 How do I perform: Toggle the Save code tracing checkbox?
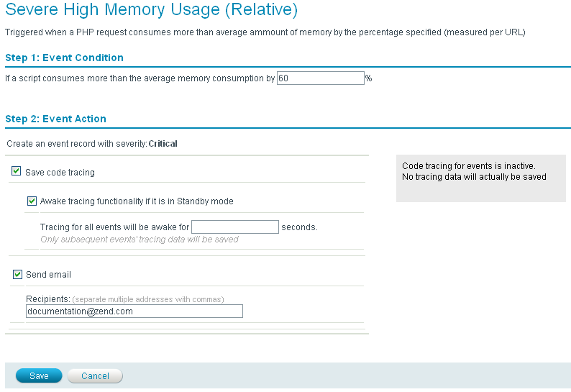(17, 172)
